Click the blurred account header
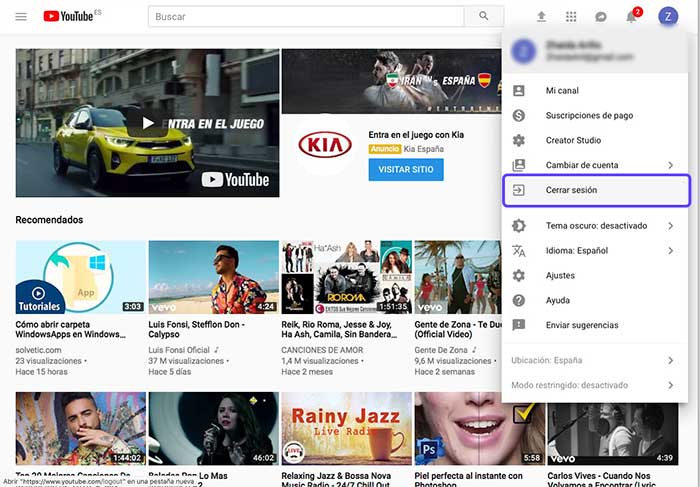This screenshot has width=700, height=487. 595,51
